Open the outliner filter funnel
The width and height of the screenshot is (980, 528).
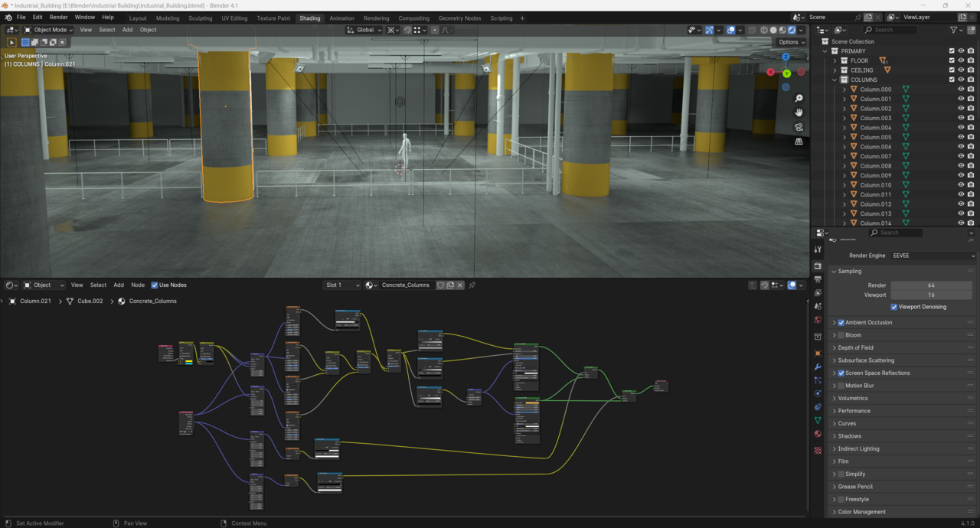(x=954, y=30)
